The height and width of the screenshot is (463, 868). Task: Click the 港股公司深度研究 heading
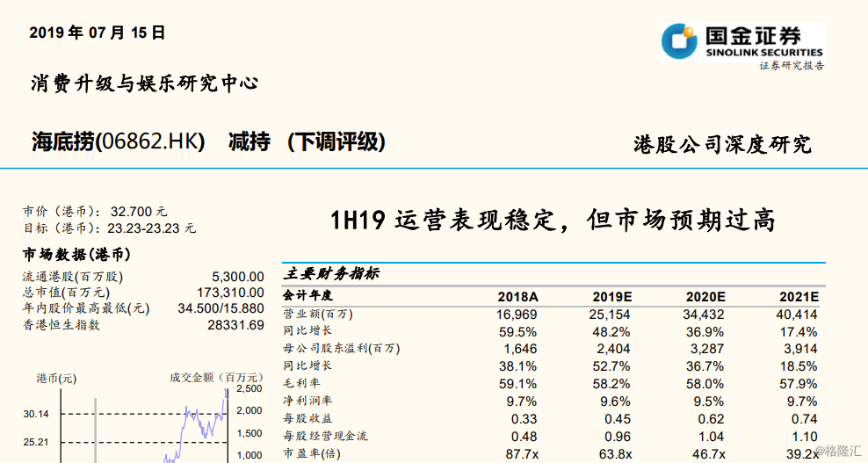723,145
